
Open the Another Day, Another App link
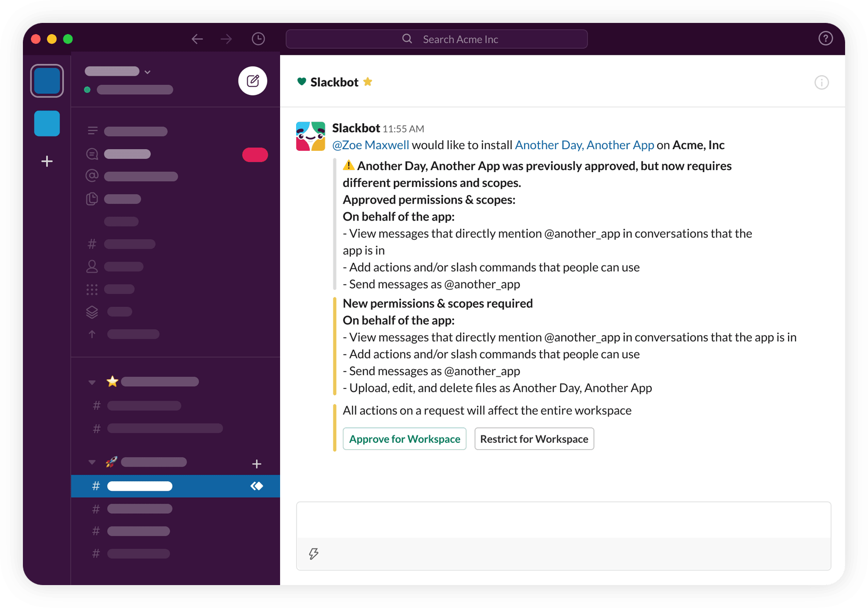point(584,144)
